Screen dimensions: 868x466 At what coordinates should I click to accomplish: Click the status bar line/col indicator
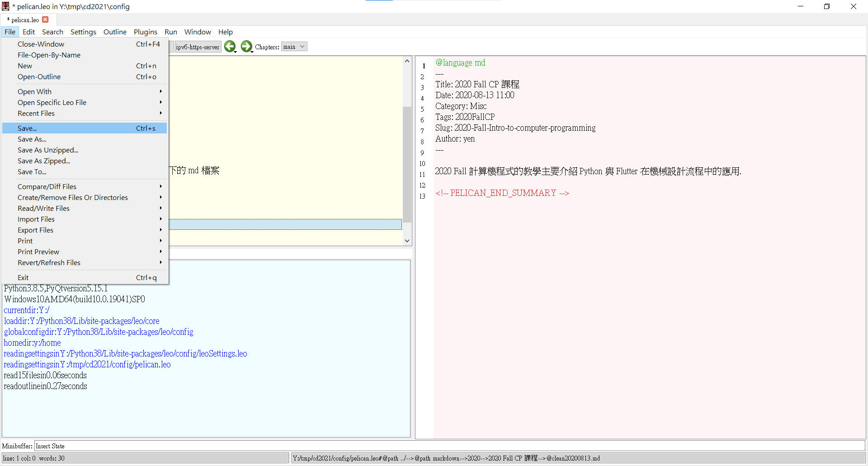(145, 458)
